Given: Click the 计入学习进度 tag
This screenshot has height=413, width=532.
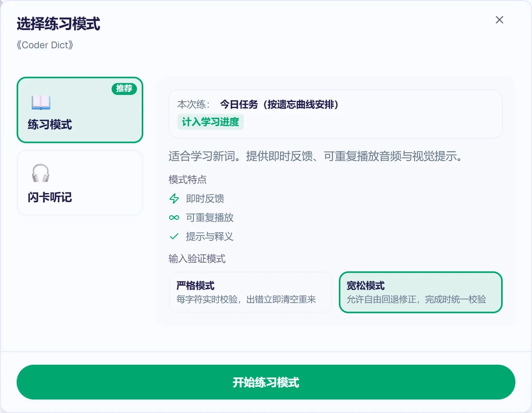Looking at the screenshot, I should coord(210,122).
